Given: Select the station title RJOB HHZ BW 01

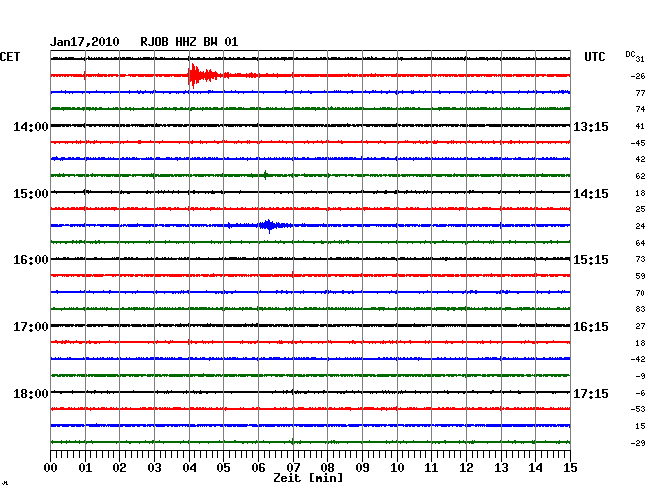Looking at the screenshot, I should pos(189,42).
